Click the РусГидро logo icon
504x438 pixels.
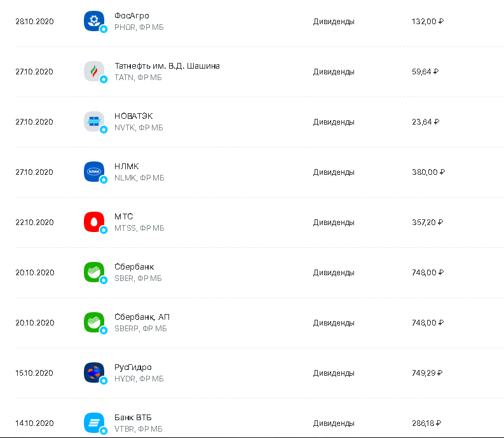(94, 373)
